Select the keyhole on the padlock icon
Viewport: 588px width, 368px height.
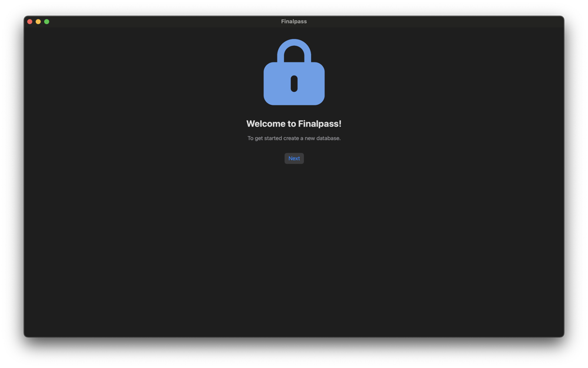pos(294,84)
